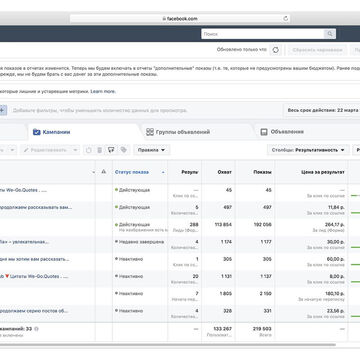Sort by Статус показа column header
The image size is (360, 360).
pyautogui.click(x=132, y=172)
